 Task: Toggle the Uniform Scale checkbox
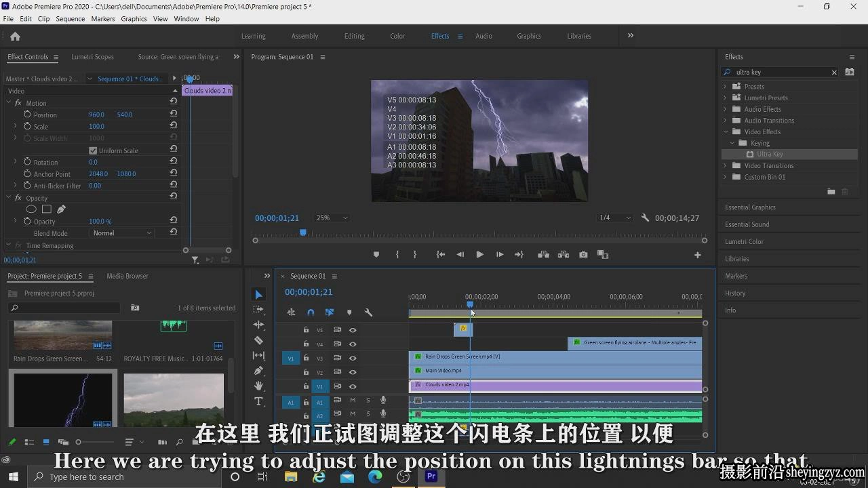(93, 150)
